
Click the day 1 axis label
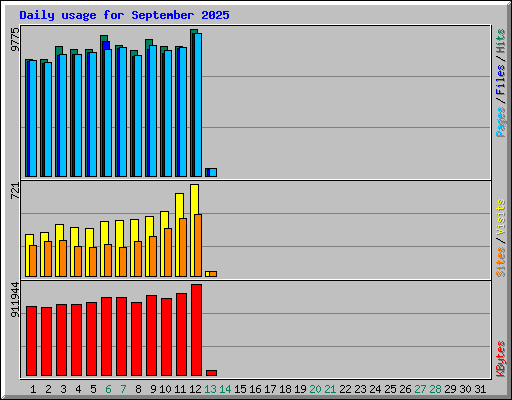tap(33, 389)
